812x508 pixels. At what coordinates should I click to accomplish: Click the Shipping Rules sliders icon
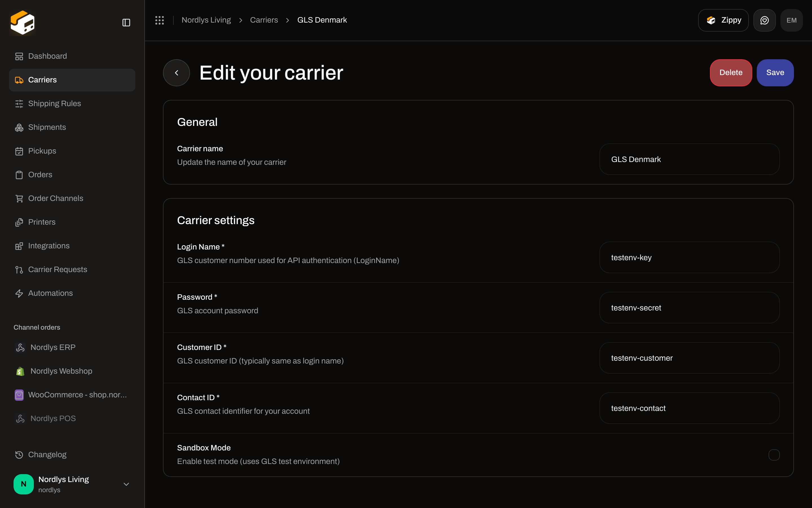(x=19, y=104)
